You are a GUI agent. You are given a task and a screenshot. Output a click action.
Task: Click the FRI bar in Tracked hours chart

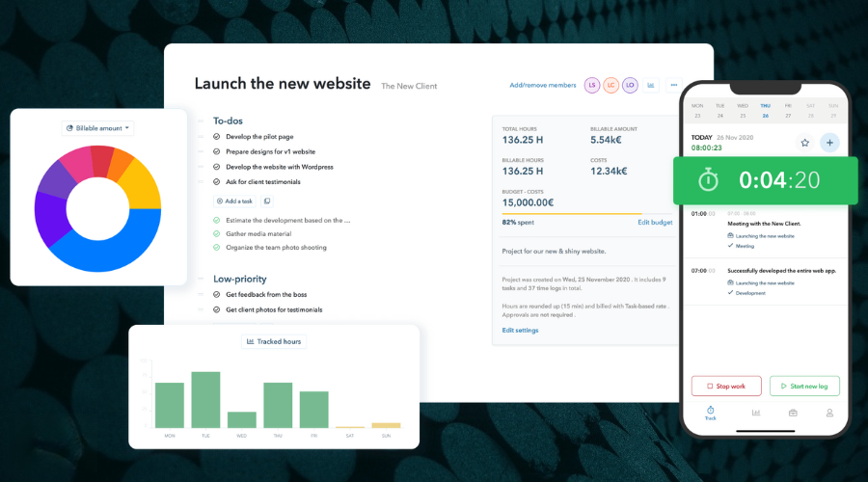(313, 410)
